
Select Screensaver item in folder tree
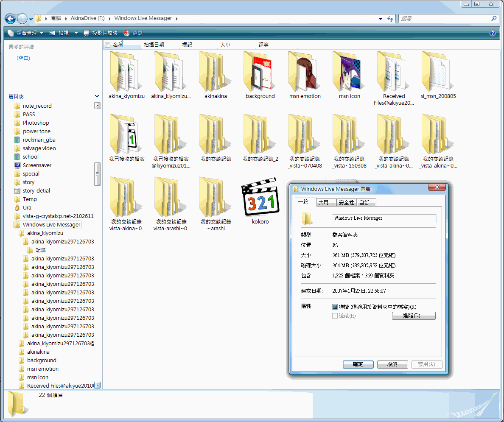coord(37,165)
